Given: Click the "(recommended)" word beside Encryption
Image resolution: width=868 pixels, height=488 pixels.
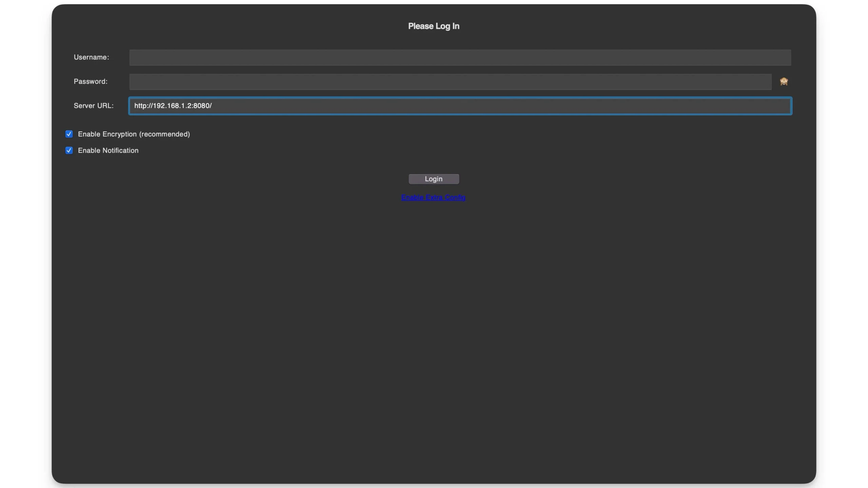Looking at the screenshot, I should (x=164, y=134).
